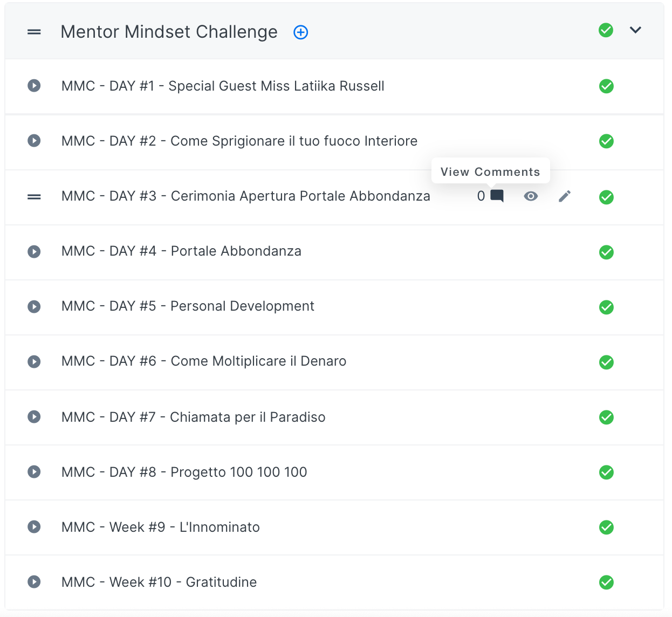The width and height of the screenshot is (672, 617).
Task: Toggle green checkmark on Week #9 L'Innominato
Action: click(606, 527)
